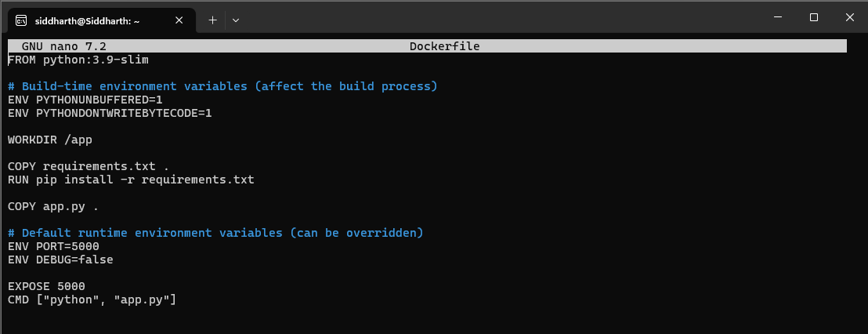Click the CMD python app.py line
Screen dimensions: 868x334
(x=92, y=300)
